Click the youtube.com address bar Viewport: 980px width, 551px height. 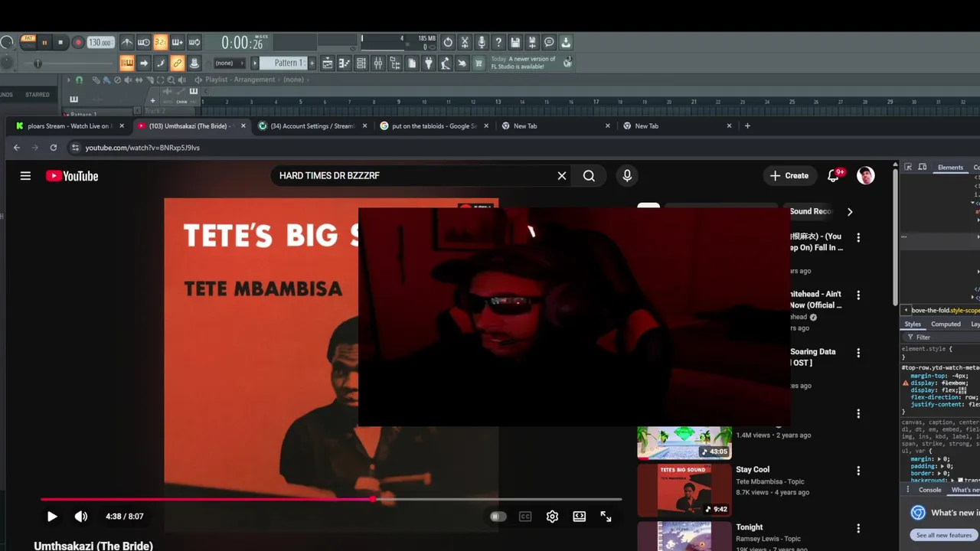click(142, 148)
